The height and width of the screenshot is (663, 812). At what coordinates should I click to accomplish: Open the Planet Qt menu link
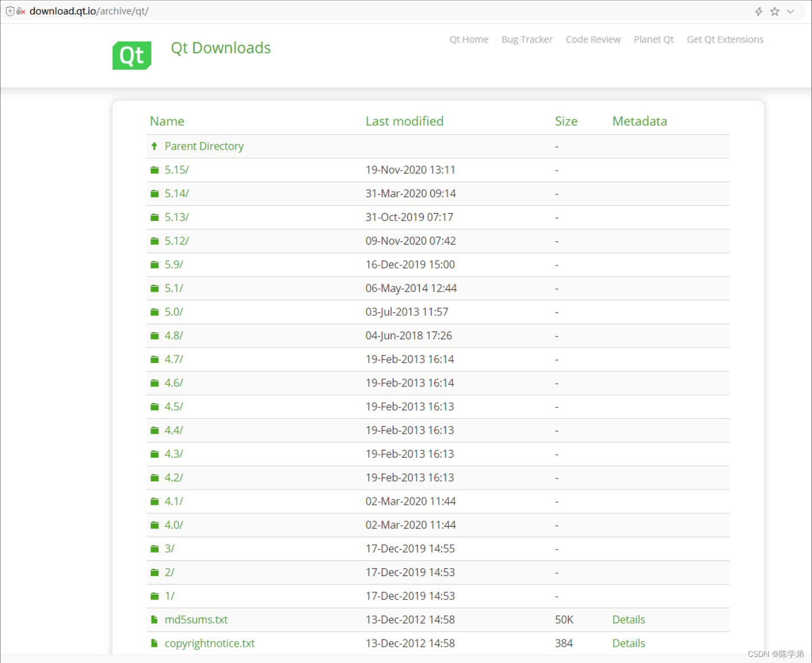654,39
